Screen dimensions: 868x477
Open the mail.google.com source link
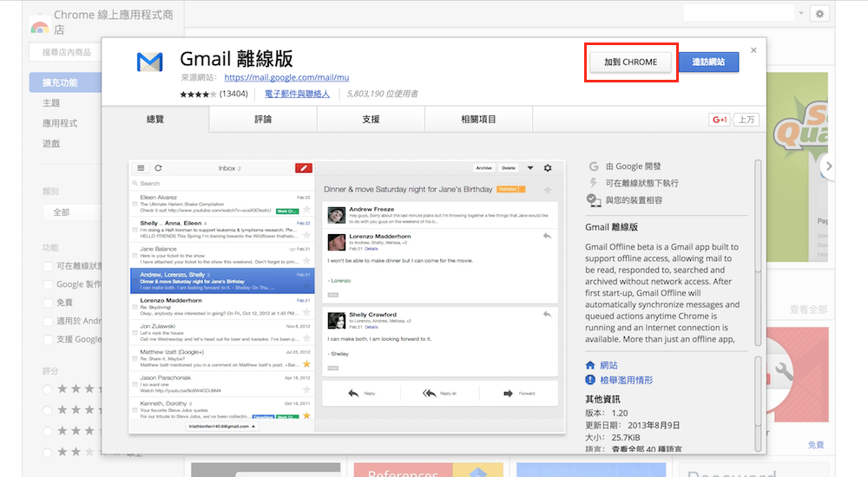pyautogui.click(x=274, y=77)
